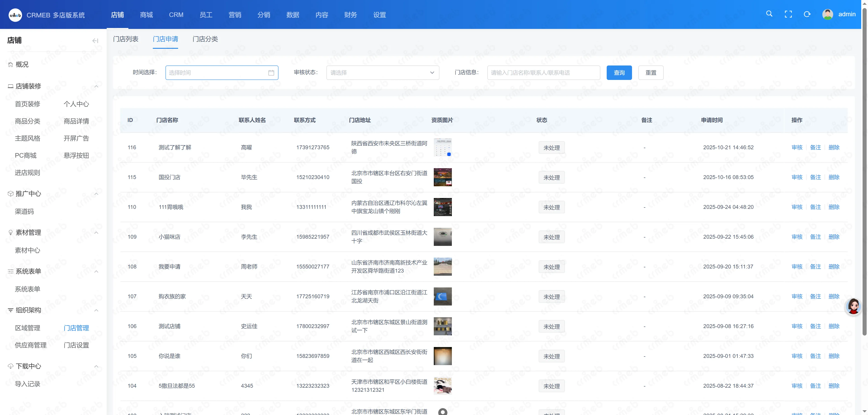Click the refresh page icon

(807, 14)
